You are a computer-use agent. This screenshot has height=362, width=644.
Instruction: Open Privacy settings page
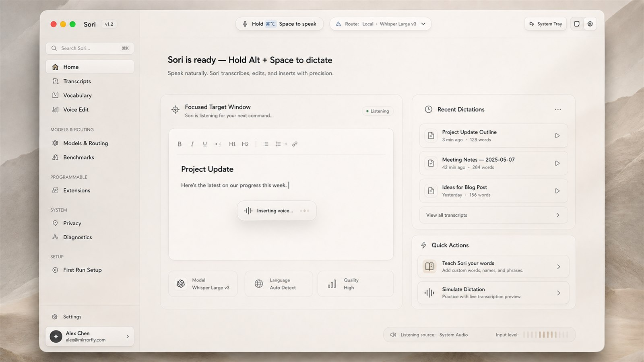[90, 223]
